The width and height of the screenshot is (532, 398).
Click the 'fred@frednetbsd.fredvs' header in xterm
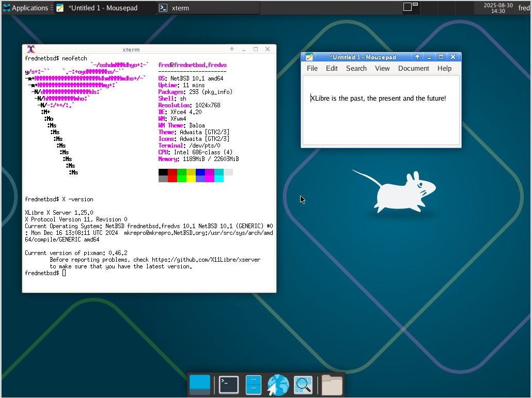(x=192, y=65)
